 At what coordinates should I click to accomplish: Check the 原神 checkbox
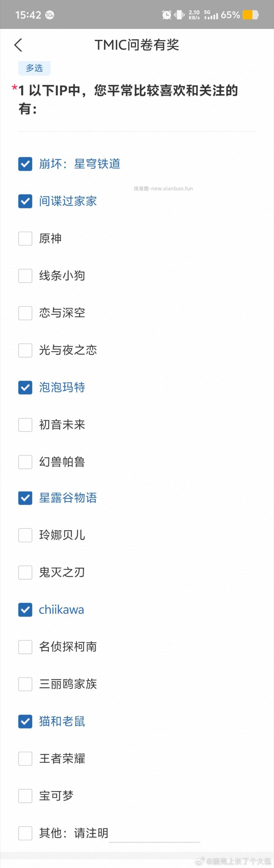tap(25, 239)
